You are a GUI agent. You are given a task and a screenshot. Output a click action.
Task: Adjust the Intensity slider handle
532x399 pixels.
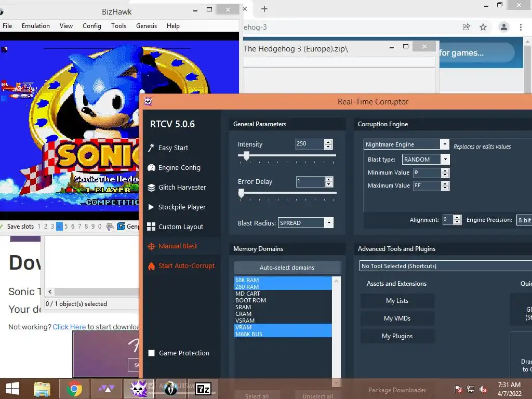pos(246,156)
